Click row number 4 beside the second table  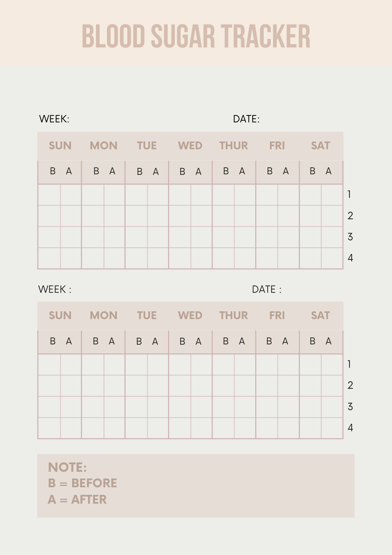click(350, 428)
